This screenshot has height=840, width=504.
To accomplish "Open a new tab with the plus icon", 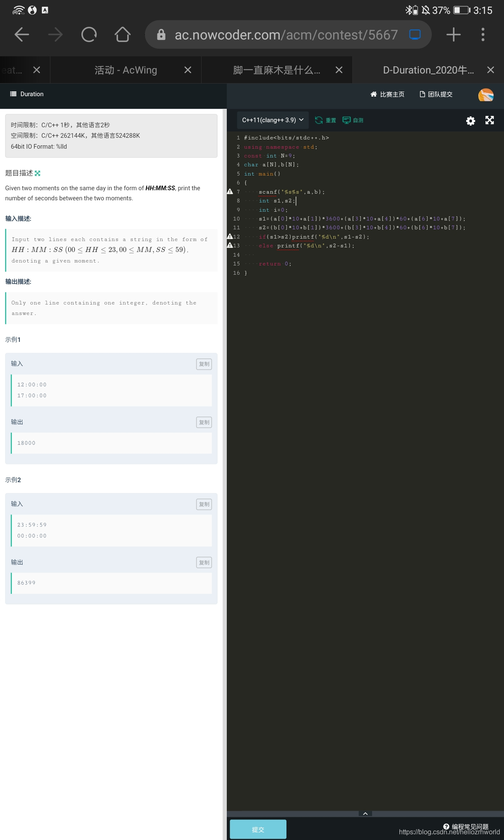I will tap(454, 34).
